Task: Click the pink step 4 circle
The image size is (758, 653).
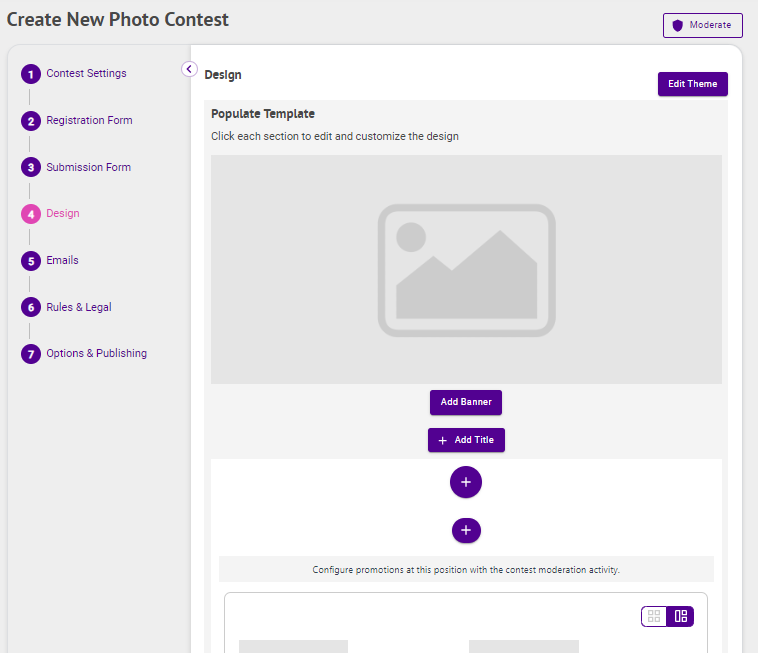Action: pos(31,214)
